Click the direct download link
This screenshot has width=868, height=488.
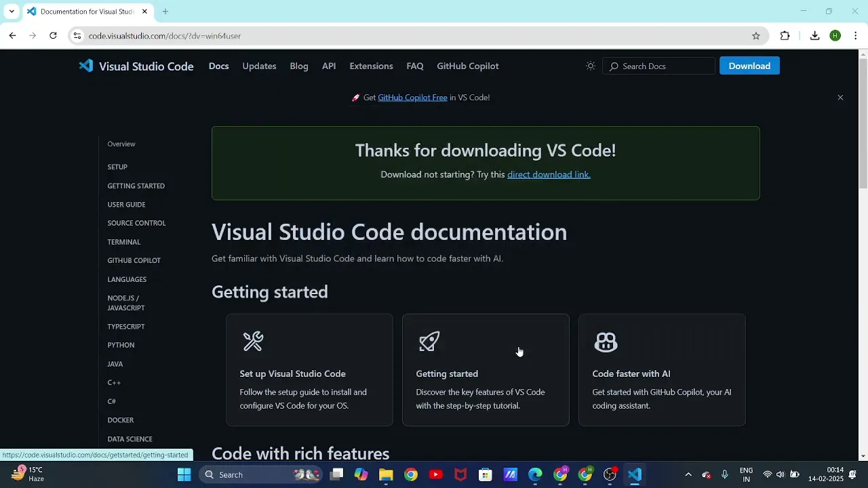pyautogui.click(x=549, y=174)
